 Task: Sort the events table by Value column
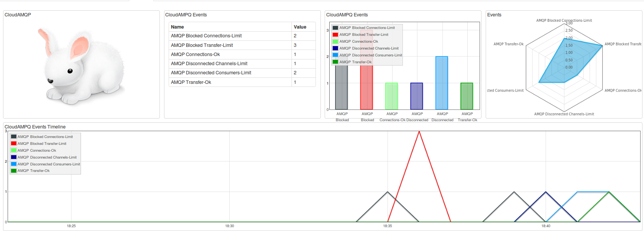click(300, 27)
